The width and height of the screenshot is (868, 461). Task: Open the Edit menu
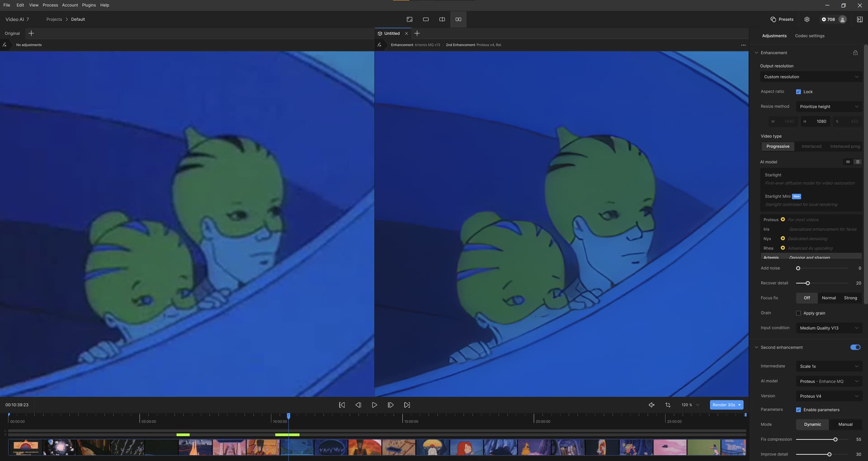(x=20, y=5)
